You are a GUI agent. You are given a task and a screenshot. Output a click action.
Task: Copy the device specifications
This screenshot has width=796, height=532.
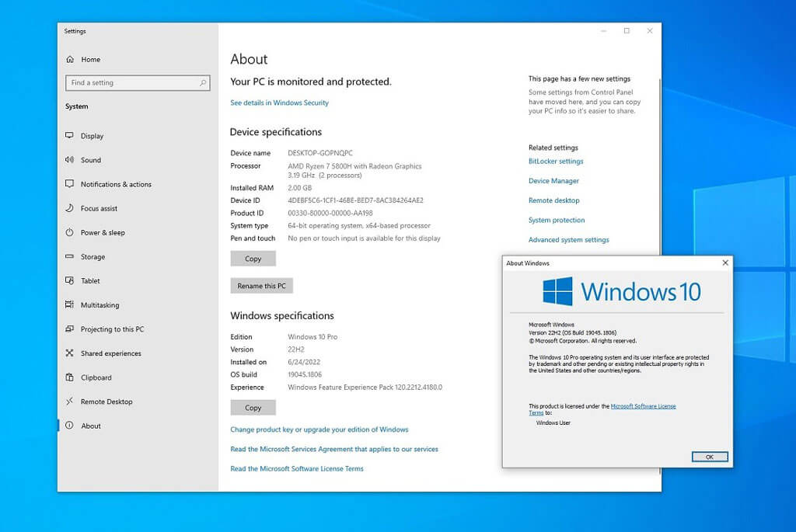[253, 259]
